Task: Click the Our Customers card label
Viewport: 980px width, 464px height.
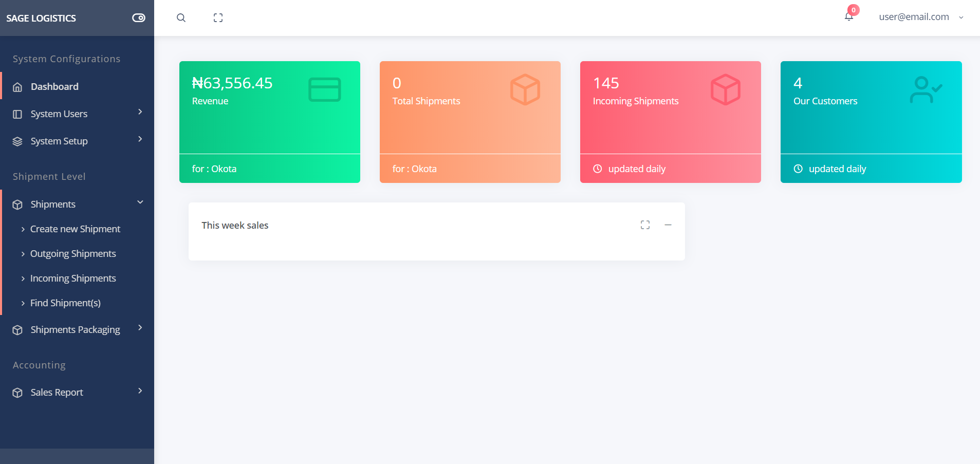Action: pos(825,101)
